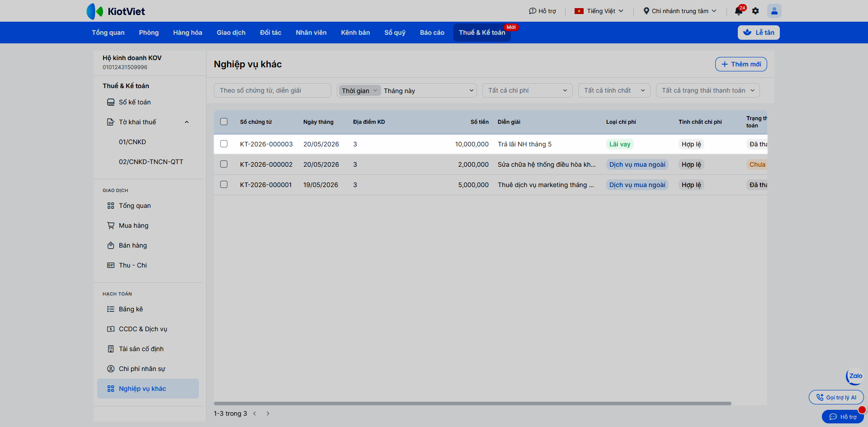
Task: Toggle the select-all header checkbox
Action: tap(224, 122)
